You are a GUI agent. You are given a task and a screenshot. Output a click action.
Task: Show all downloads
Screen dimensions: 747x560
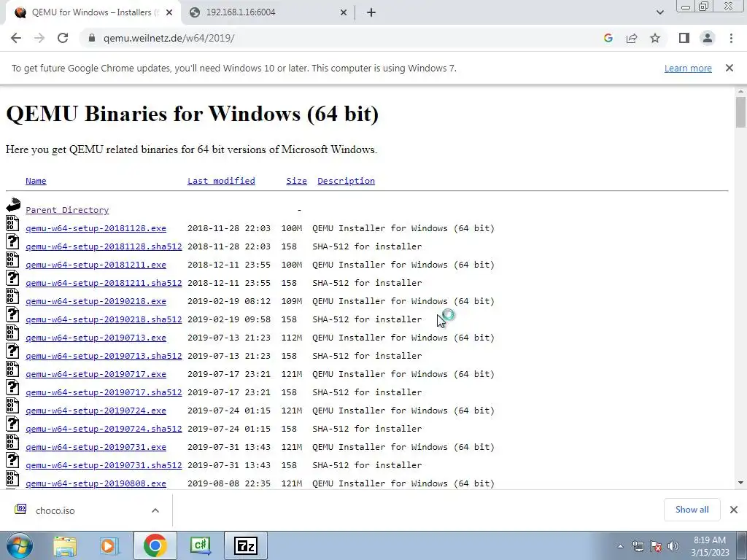[x=692, y=510]
